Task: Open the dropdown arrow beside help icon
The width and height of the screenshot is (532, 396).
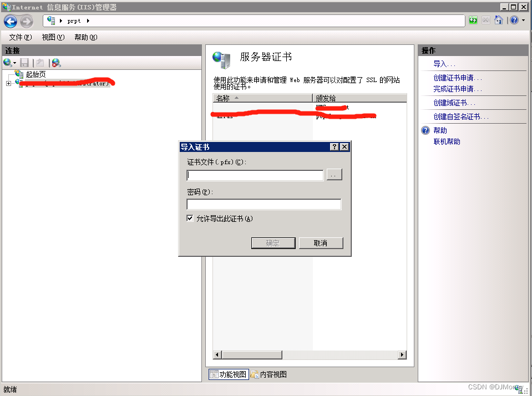Action: pos(523,21)
